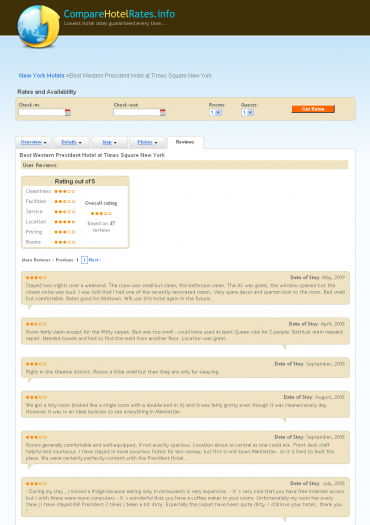Follow the New York Hotels breadcrumb link
370x525 pixels.
click(42, 76)
